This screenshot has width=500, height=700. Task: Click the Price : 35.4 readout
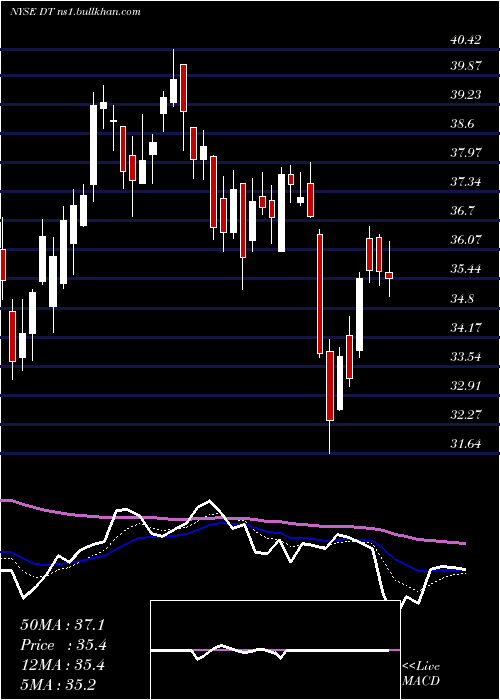64,645
